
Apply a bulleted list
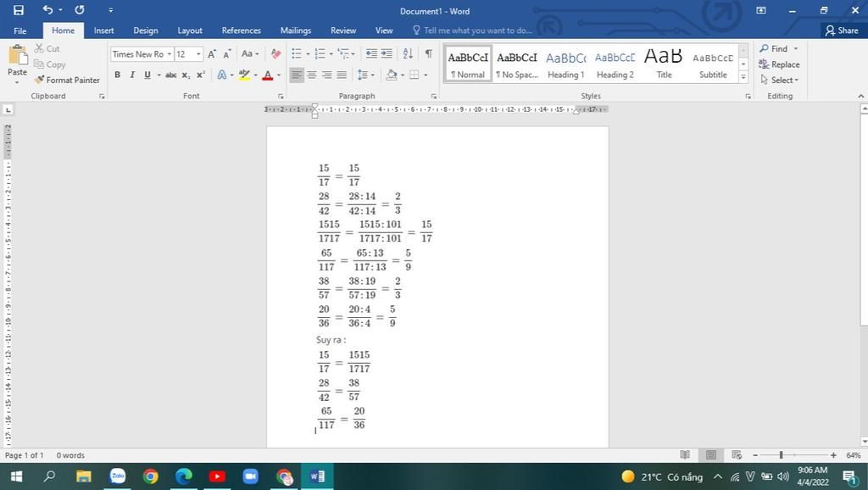297,53
